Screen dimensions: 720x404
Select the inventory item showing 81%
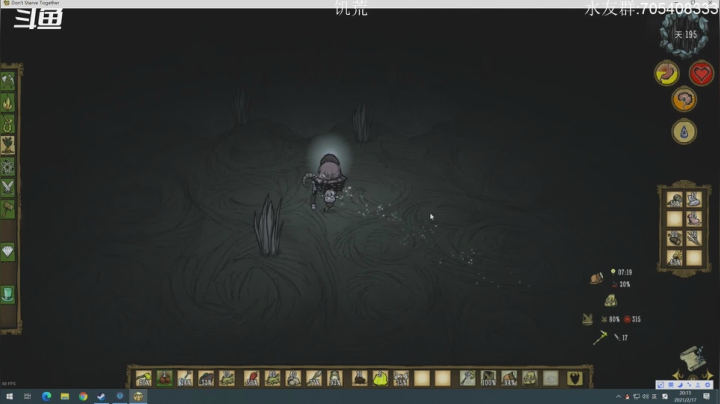[144, 378]
